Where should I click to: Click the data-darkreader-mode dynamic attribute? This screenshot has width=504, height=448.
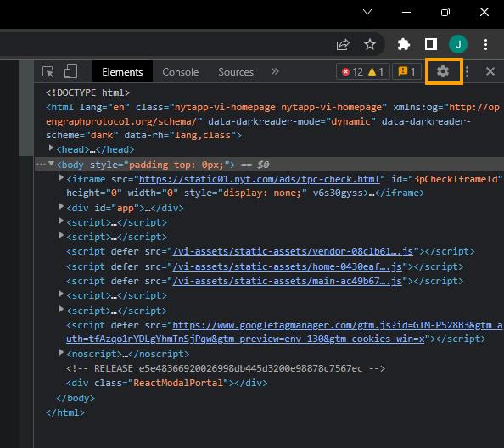click(292, 121)
